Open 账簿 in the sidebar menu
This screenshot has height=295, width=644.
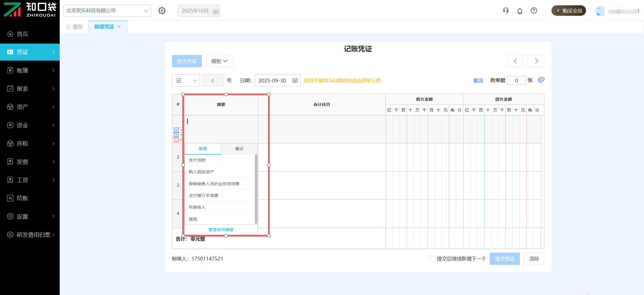tap(30, 70)
